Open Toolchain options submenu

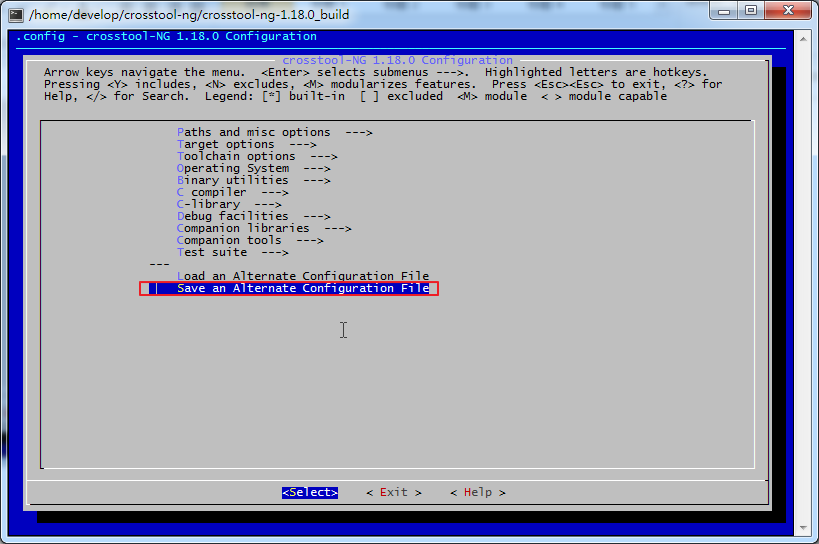[x=257, y=156]
